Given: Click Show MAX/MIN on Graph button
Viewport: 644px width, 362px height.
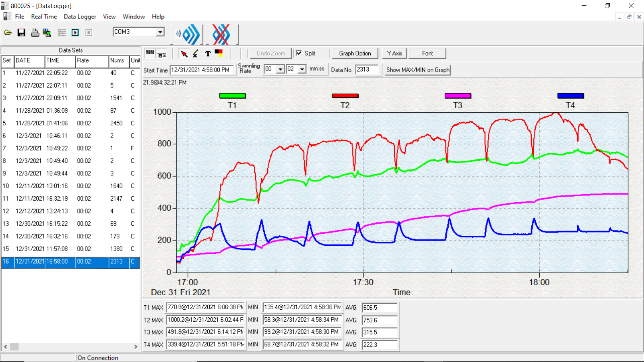Looking at the screenshot, I should tap(417, 70).
